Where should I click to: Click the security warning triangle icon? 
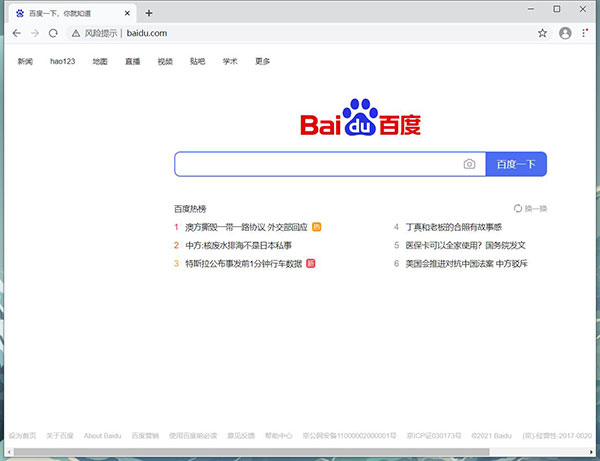pyautogui.click(x=76, y=33)
